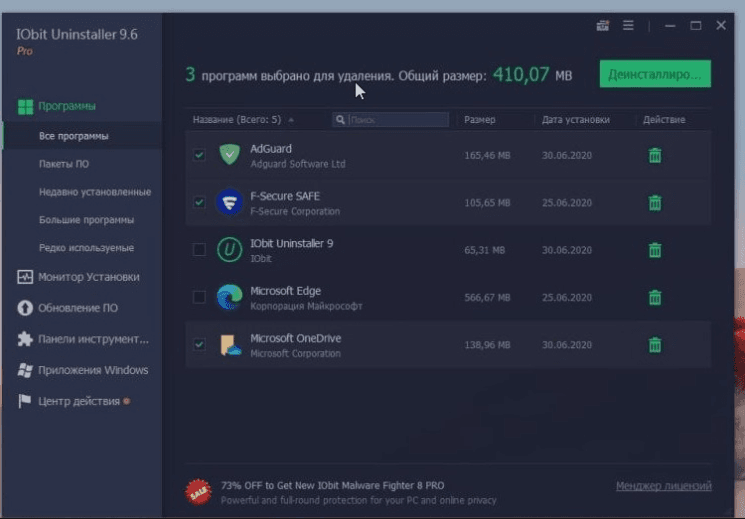Toggle name sort arrow in Название header
745x519 pixels.
291,120
